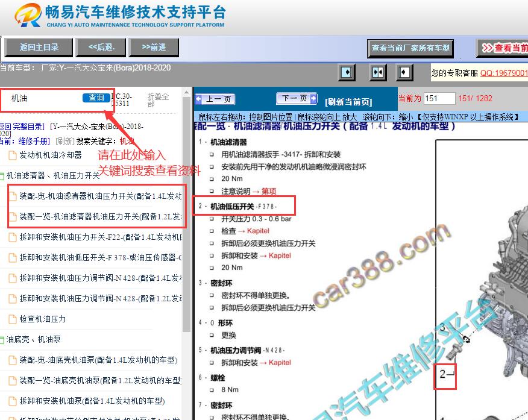Open 装配一览 机油滤清器 1.2L item
This screenshot has height=420, width=528.
(100, 217)
